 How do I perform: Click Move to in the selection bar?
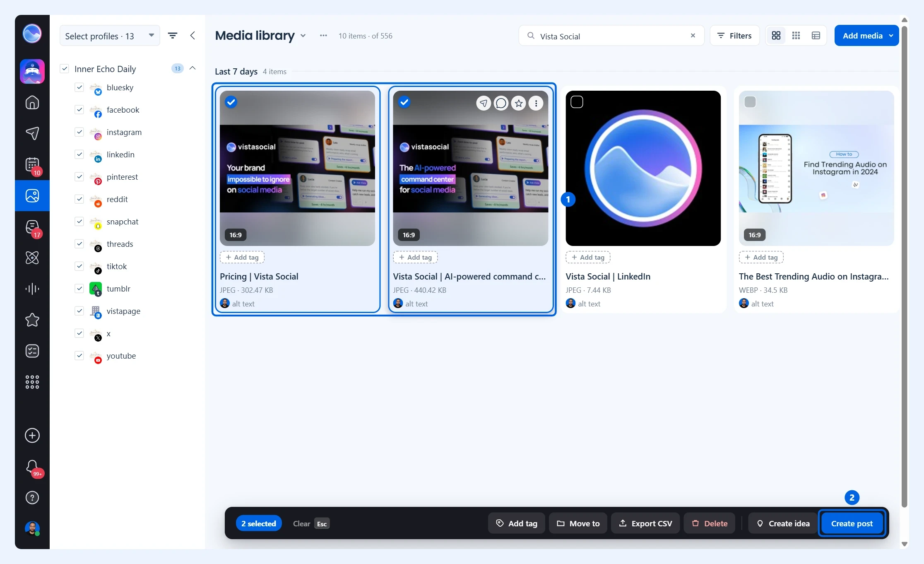[x=578, y=523]
